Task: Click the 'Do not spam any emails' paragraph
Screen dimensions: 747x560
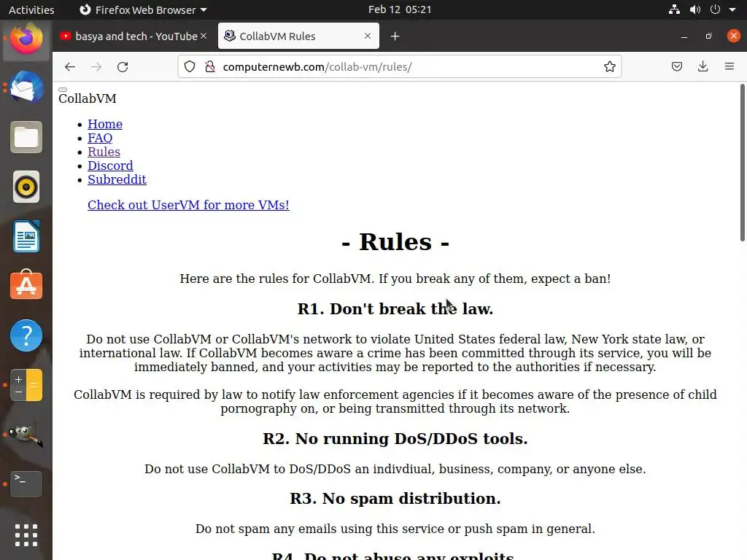Action: pos(395,529)
